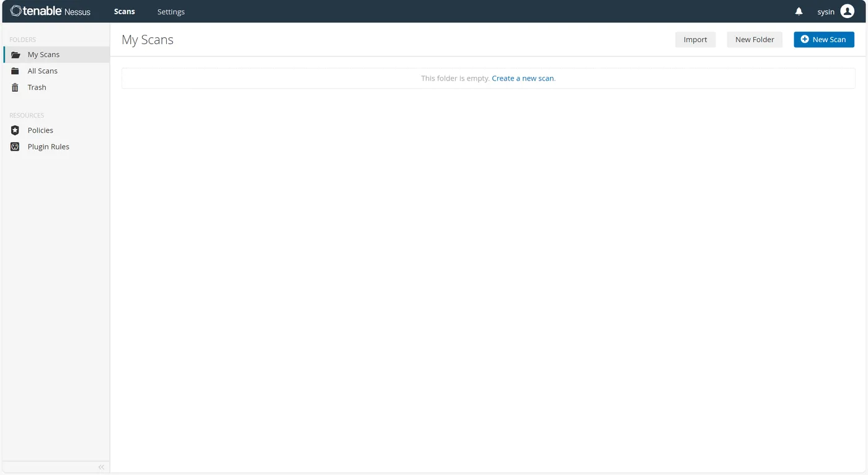
Task: Click the My Scans open-folder icon
Action: [x=15, y=55]
